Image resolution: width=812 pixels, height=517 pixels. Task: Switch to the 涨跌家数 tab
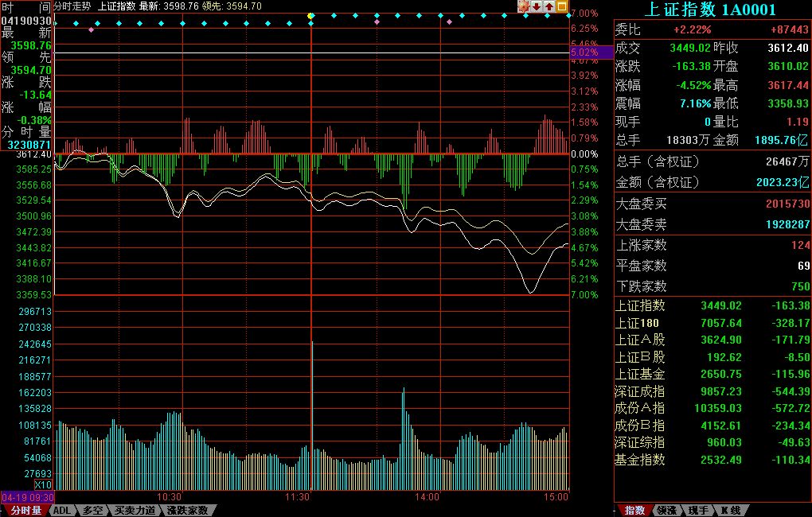tap(188, 511)
